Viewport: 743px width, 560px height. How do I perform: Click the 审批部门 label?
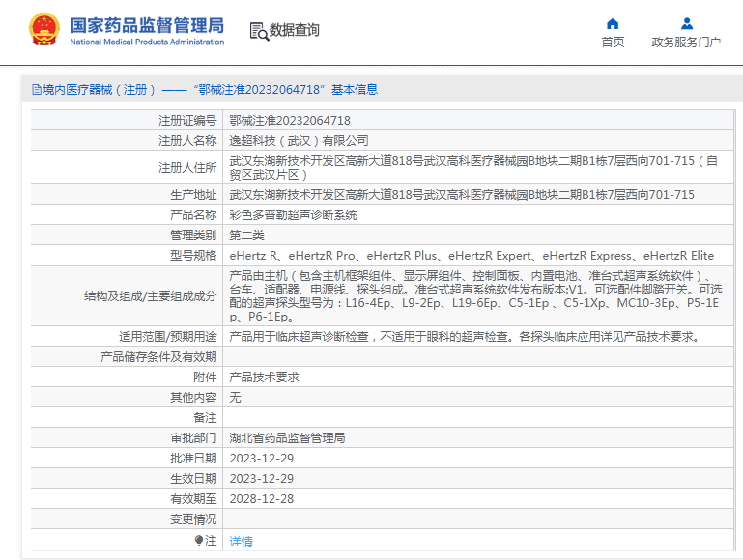[193, 438]
